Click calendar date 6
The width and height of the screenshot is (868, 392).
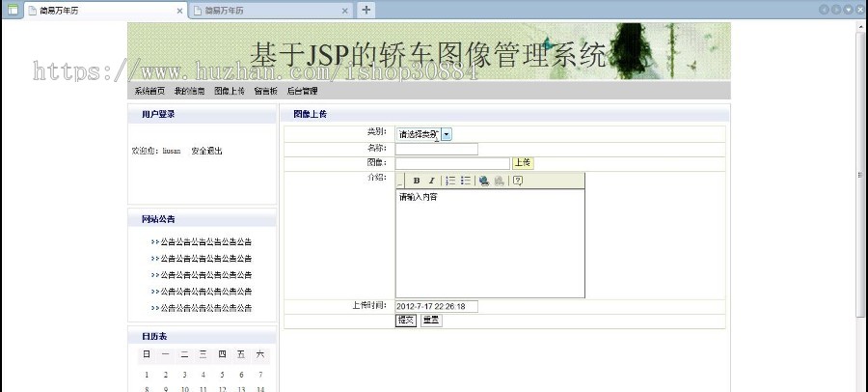point(241,375)
